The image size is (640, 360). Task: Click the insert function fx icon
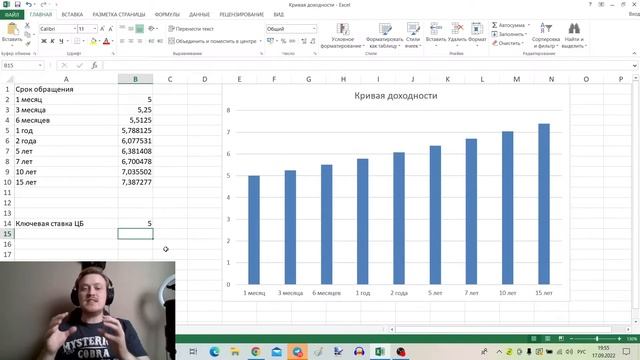click(94, 65)
